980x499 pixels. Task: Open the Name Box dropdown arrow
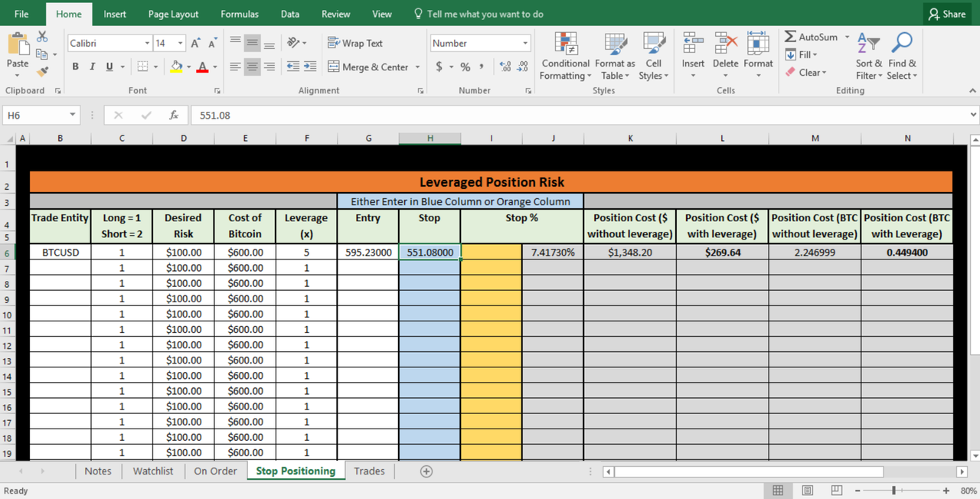73,116
